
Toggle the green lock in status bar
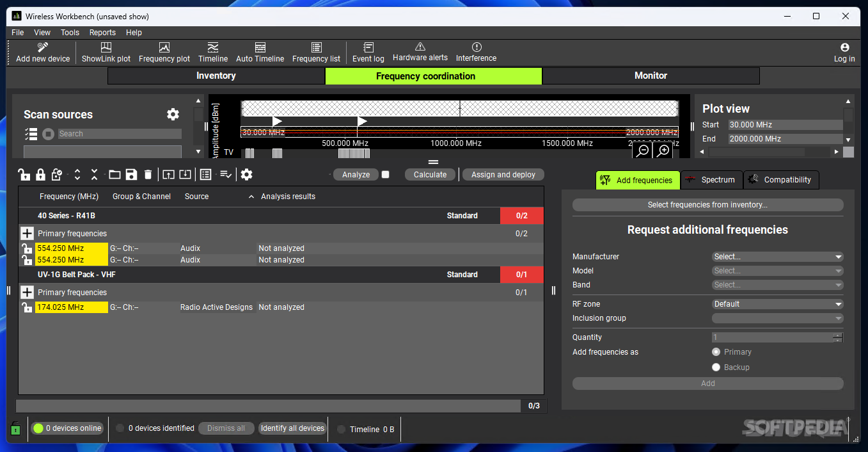16,428
